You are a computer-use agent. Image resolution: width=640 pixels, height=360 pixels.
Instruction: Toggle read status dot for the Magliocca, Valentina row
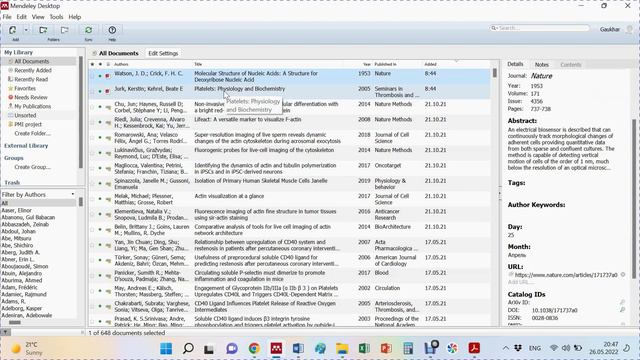pos(100,168)
